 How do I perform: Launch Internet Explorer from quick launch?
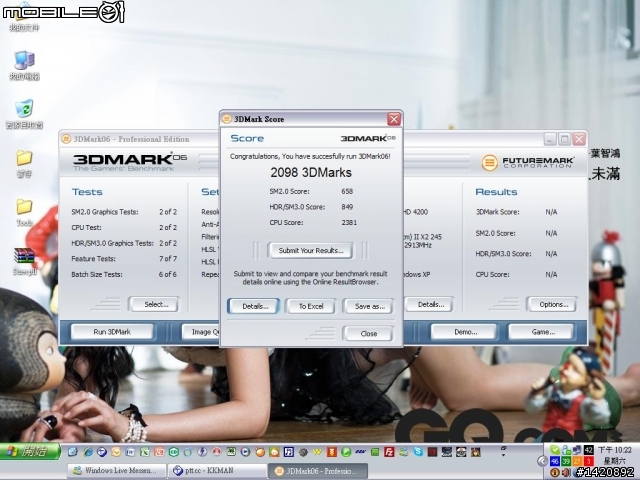point(88,452)
